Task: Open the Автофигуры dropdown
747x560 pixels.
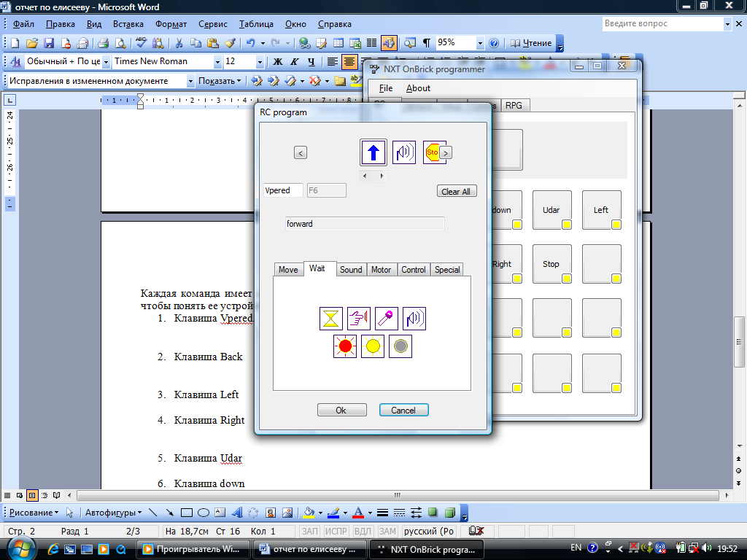Action: (x=113, y=513)
